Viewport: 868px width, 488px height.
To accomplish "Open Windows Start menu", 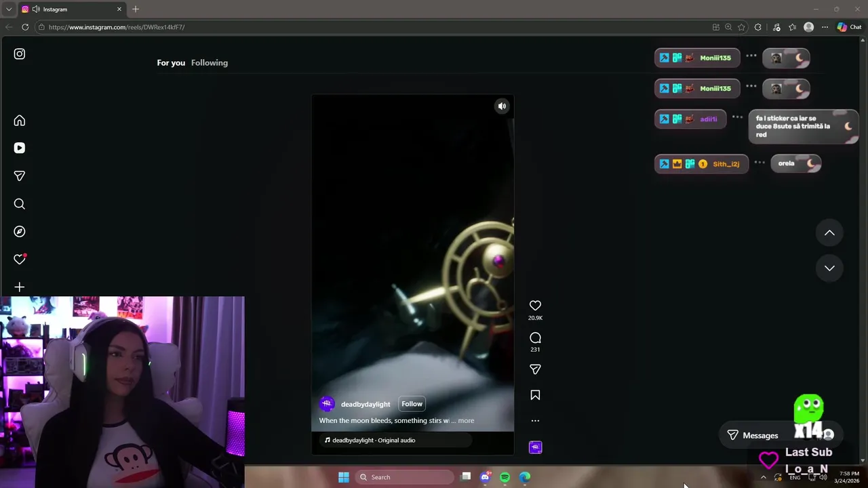I will pos(344,477).
